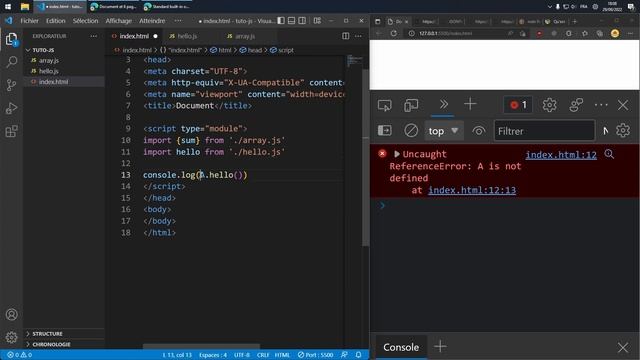The height and width of the screenshot is (360, 640).
Task: Open the overflow menu after Atteindre
Action: [178, 20]
